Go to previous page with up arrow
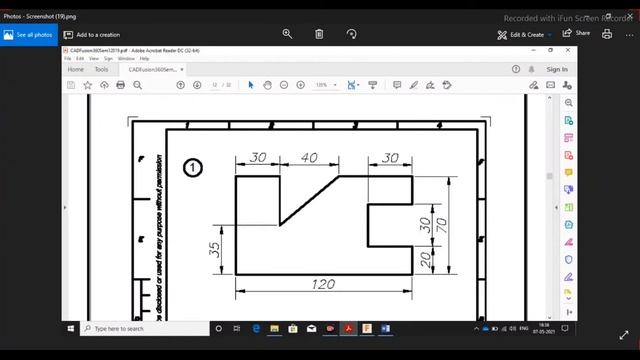Image resolution: width=640 pixels, height=360 pixels. click(x=180, y=85)
